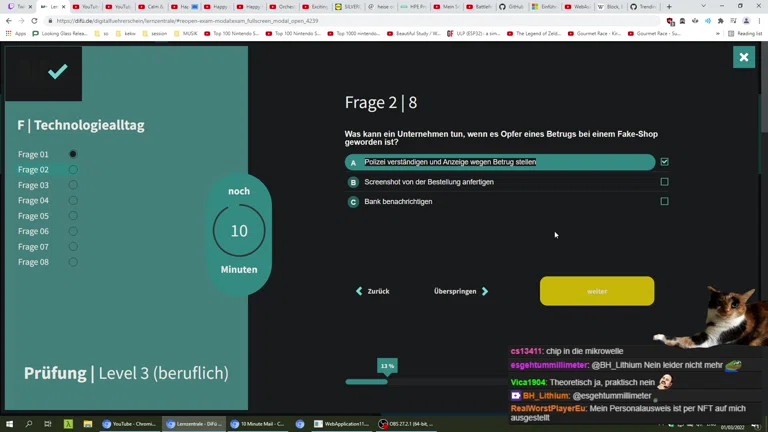The image size is (768, 432).
Task: Switch to the 'Trendin' GitHub tab
Action: coord(643,7)
